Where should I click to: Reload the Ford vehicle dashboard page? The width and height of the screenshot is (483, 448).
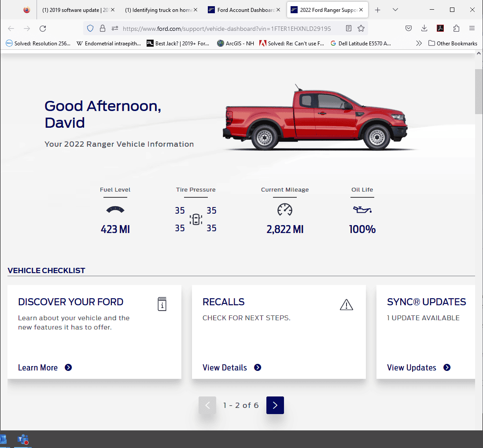click(43, 29)
